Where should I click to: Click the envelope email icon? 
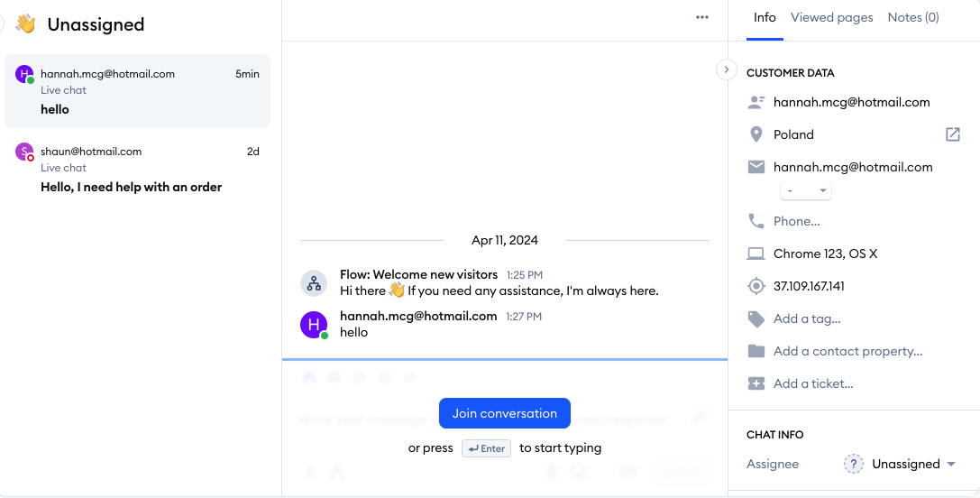click(756, 167)
